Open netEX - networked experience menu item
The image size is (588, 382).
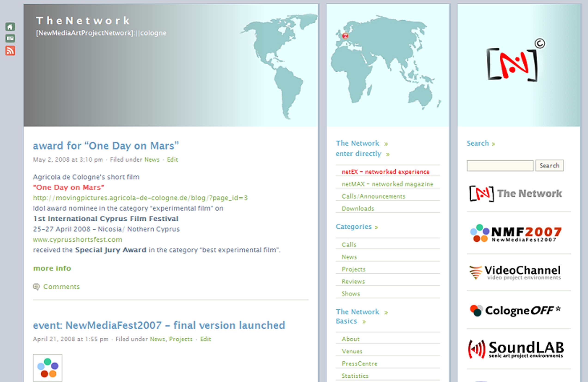[385, 172]
